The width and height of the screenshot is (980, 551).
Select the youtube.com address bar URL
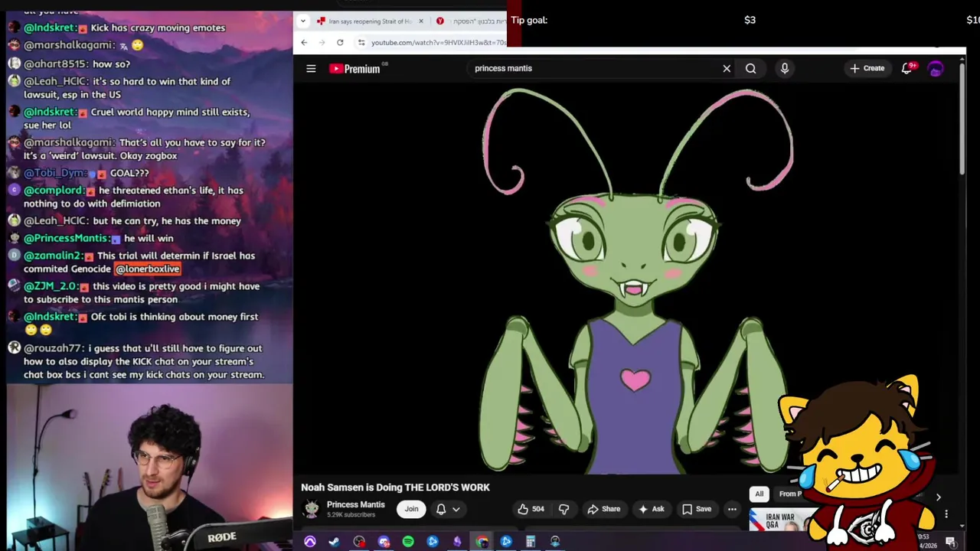(438, 42)
